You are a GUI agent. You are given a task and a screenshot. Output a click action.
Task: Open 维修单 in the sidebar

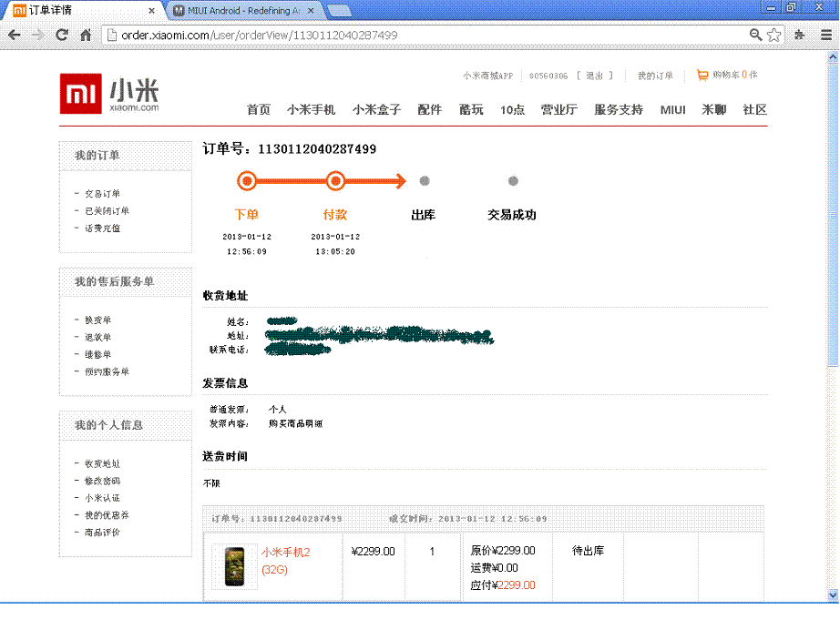pos(98,354)
